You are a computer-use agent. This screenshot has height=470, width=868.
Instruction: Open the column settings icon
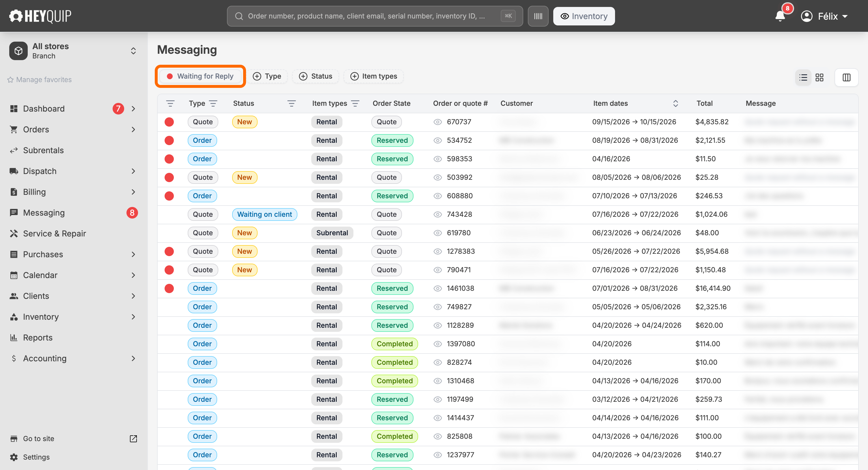coord(846,77)
